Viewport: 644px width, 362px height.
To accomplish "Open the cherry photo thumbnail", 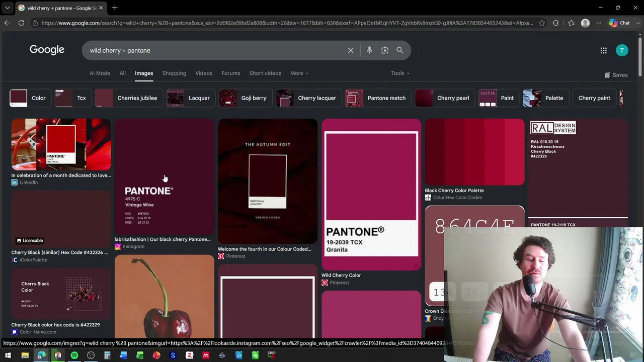I will (165, 297).
